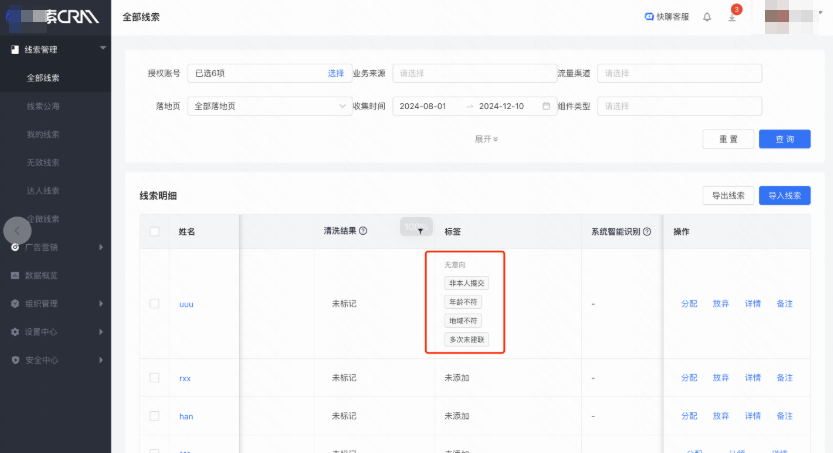Toggle the select-all checkbox in table header

coord(154,231)
